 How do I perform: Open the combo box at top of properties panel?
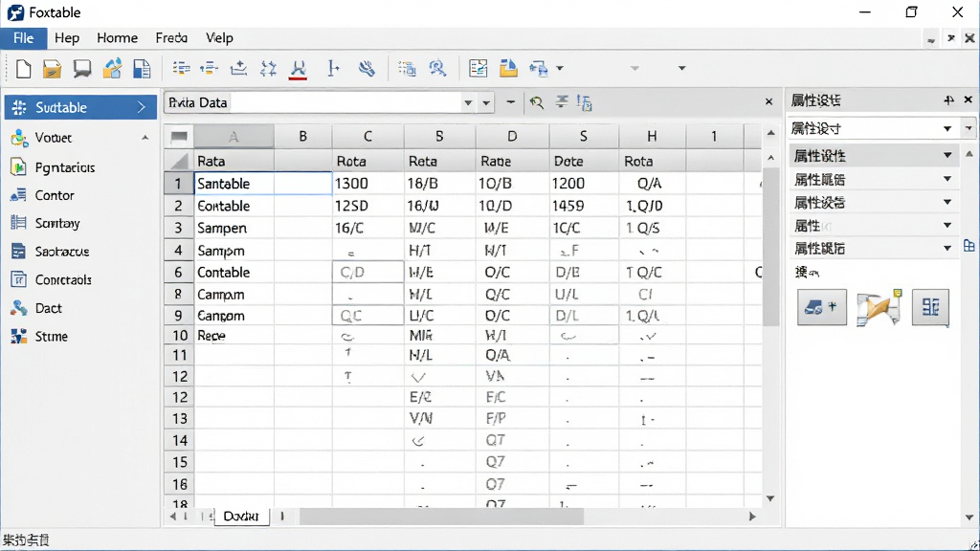tap(947, 129)
